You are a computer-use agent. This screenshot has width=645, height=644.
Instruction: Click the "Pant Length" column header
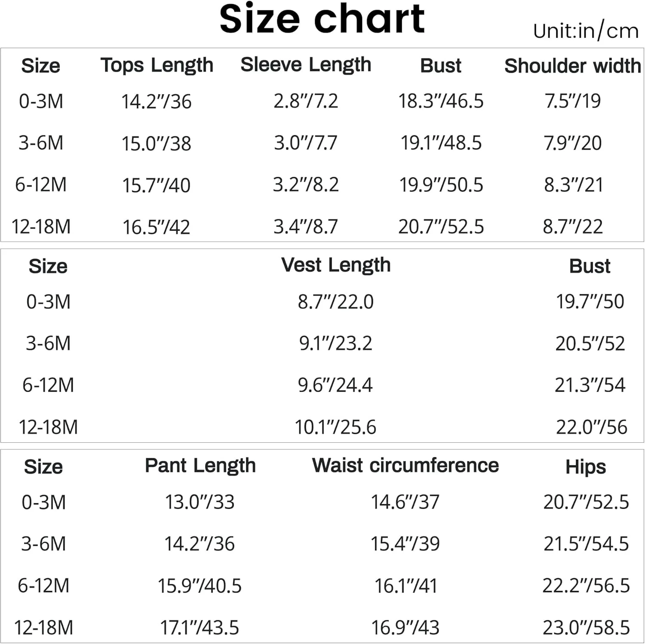tap(200, 466)
